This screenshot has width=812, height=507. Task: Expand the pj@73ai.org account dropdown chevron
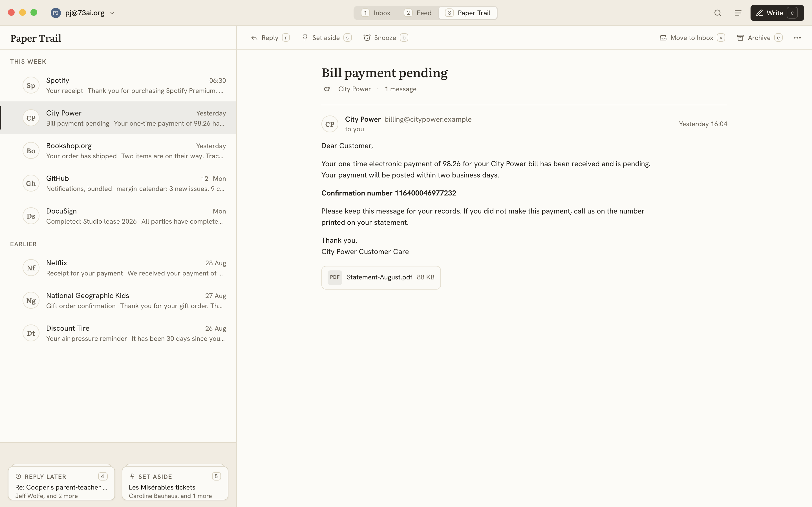[x=112, y=13]
